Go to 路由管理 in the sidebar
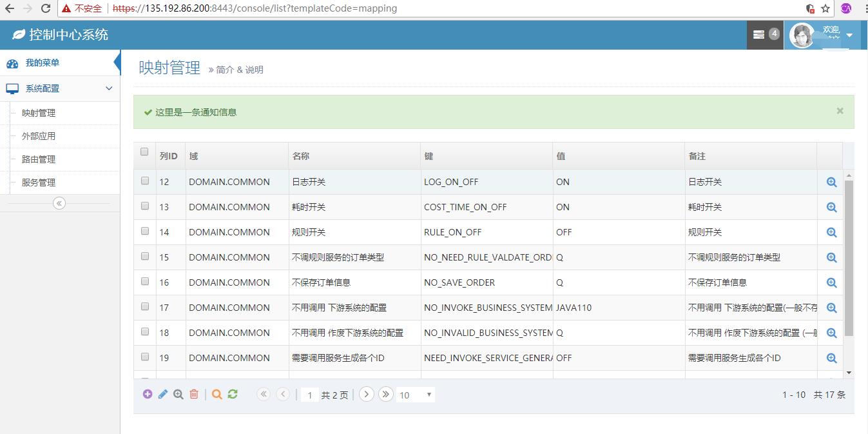Screen dimensions: 868x434 [x=39, y=159]
